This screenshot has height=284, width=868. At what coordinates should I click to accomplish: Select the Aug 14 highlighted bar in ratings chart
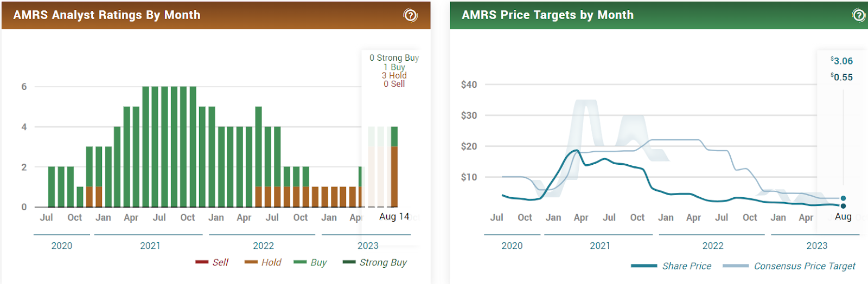pyautogui.click(x=394, y=167)
